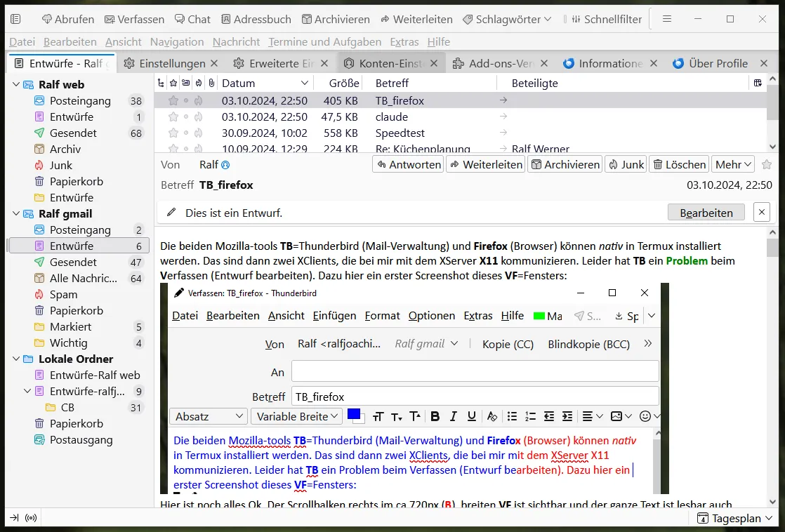Toggle the star in the message header

pyautogui.click(x=767, y=165)
